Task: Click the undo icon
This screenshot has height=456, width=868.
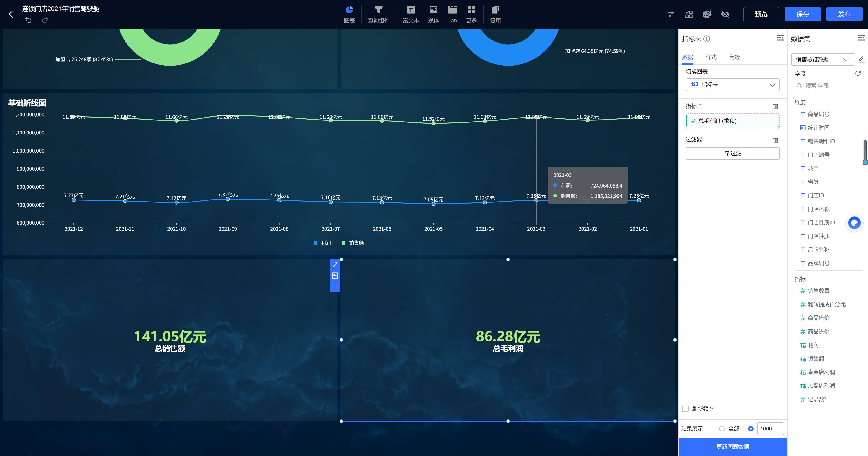Action: tap(28, 20)
